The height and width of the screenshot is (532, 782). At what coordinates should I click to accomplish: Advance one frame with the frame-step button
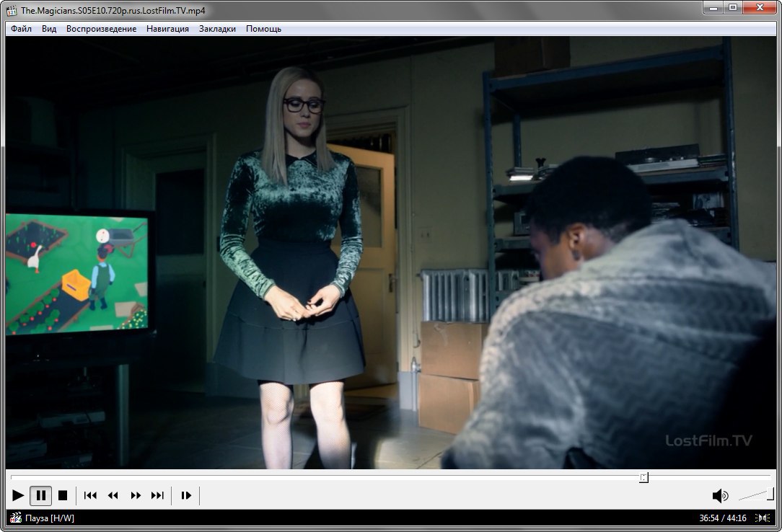click(x=186, y=495)
